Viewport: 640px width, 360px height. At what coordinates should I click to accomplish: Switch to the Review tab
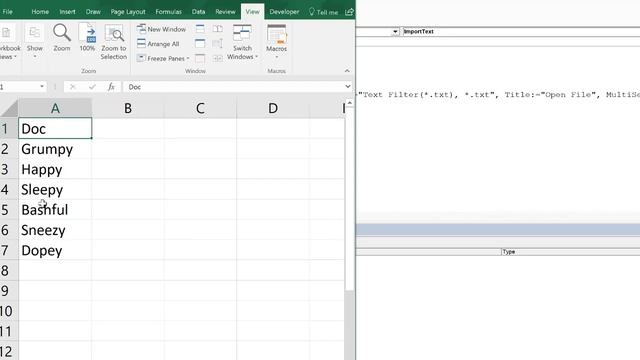(225, 12)
